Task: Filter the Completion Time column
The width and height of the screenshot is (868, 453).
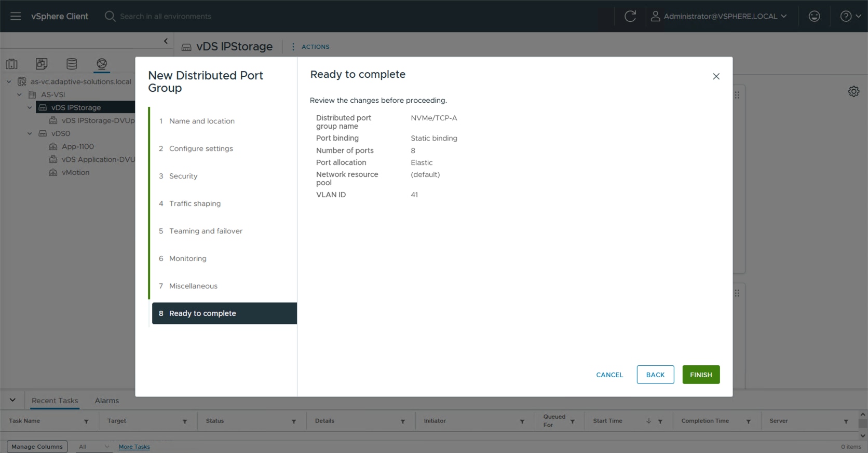Action: tap(749, 421)
